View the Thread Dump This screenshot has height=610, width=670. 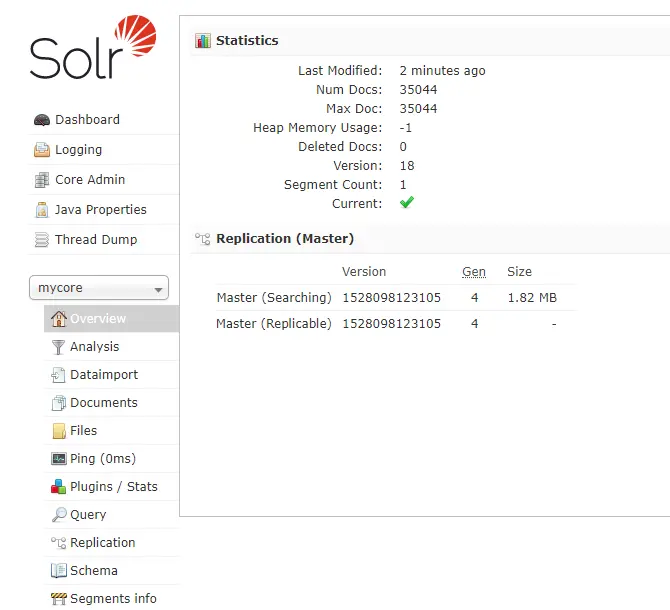pyautogui.click(x=96, y=240)
